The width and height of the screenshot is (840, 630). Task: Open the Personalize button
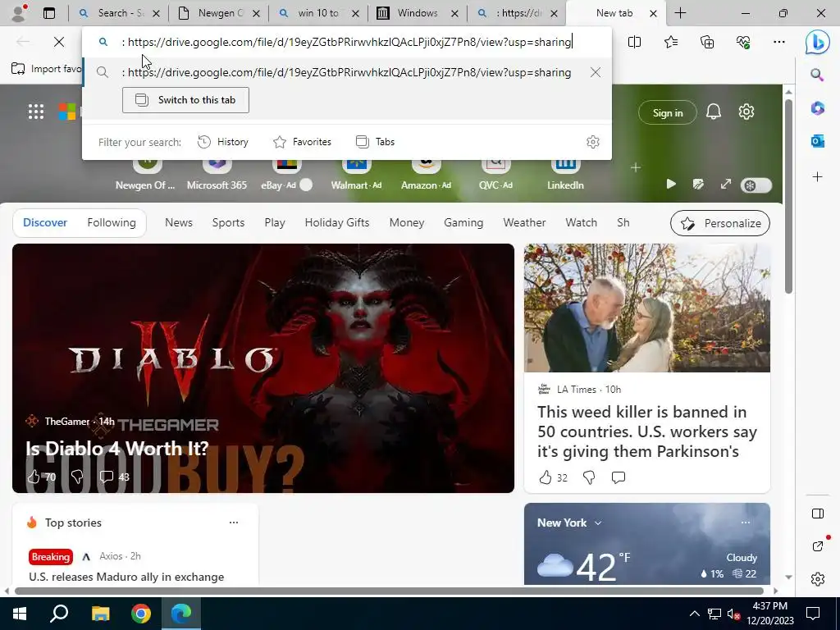[720, 223]
